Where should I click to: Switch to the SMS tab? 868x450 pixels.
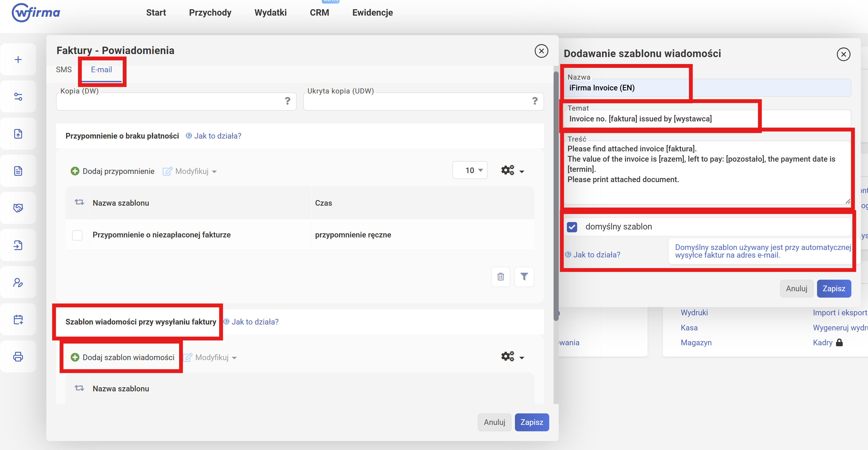click(64, 70)
